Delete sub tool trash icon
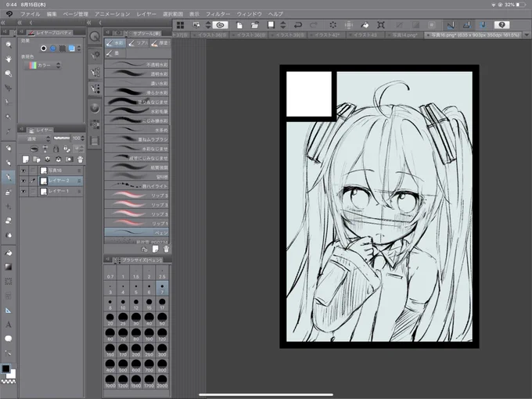The image size is (532, 399). [166, 249]
